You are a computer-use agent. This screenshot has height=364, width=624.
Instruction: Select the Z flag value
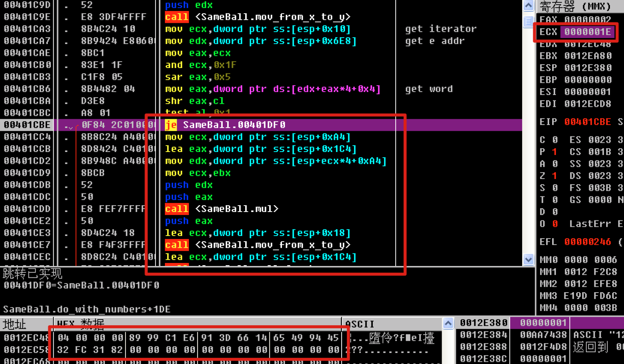tap(554, 176)
